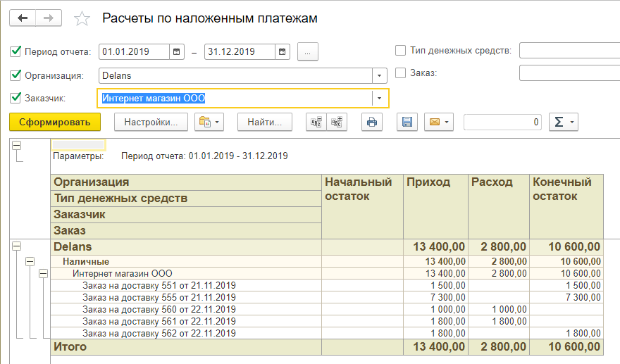Viewport: 620px width, 364px height.
Task: Click Итого Конечный остаток 10 600,00 cell
Action: (566, 346)
